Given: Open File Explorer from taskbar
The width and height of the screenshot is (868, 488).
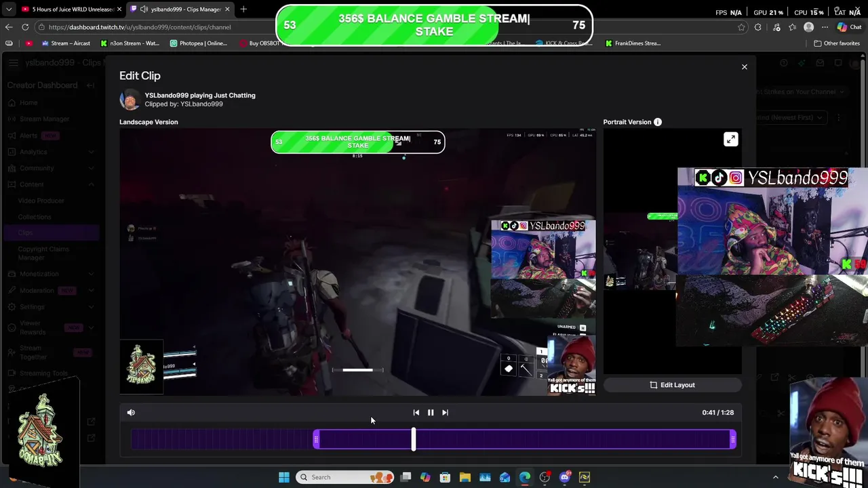Looking at the screenshot, I should point(465,477).
